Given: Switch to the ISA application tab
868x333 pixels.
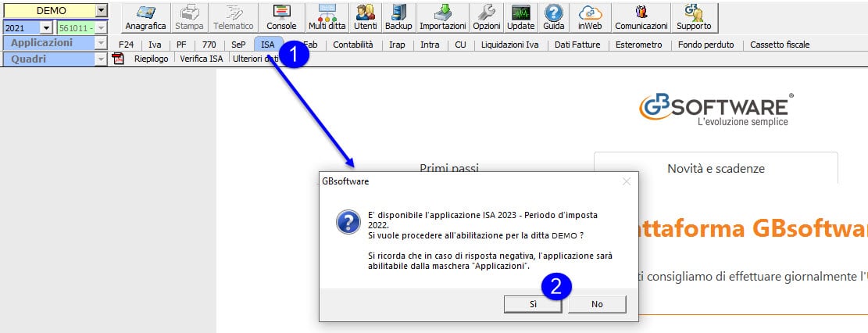Looking at the screenshot, I should coord(268,45).
